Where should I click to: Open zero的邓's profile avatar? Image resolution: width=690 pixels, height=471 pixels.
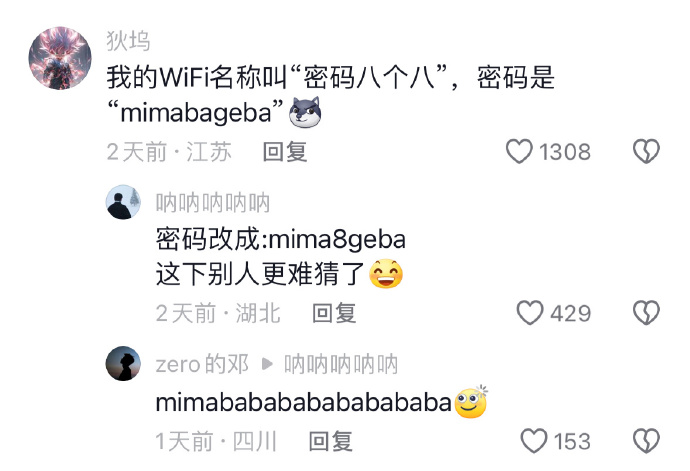pyautogui.click(x=123, y=364)
